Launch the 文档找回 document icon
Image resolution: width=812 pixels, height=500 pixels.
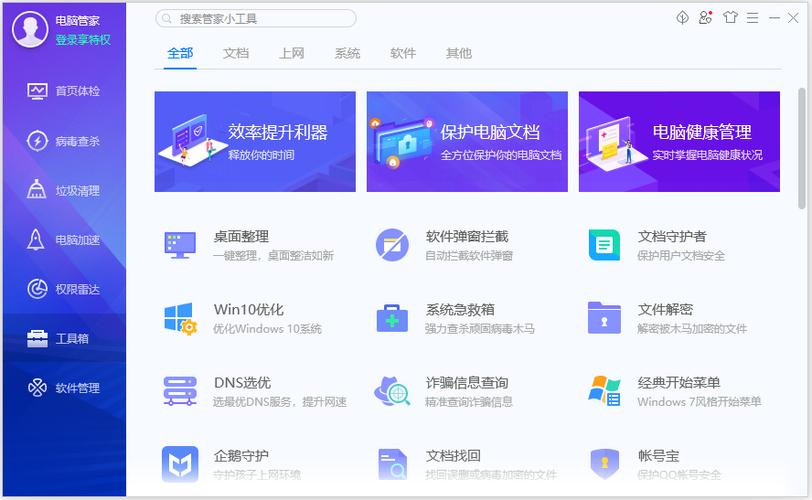click(x=392, y=464)
